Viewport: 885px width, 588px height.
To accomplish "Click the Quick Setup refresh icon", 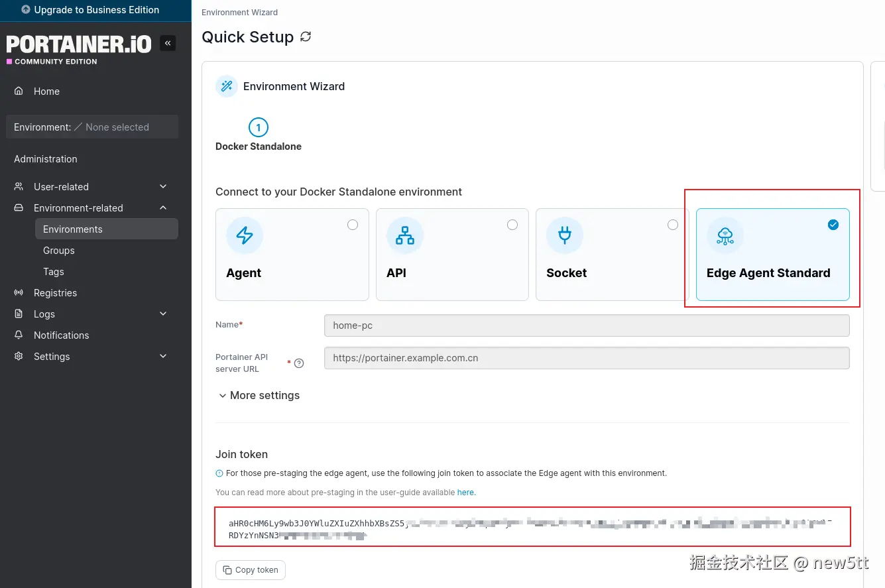I will tap(306, 37).
